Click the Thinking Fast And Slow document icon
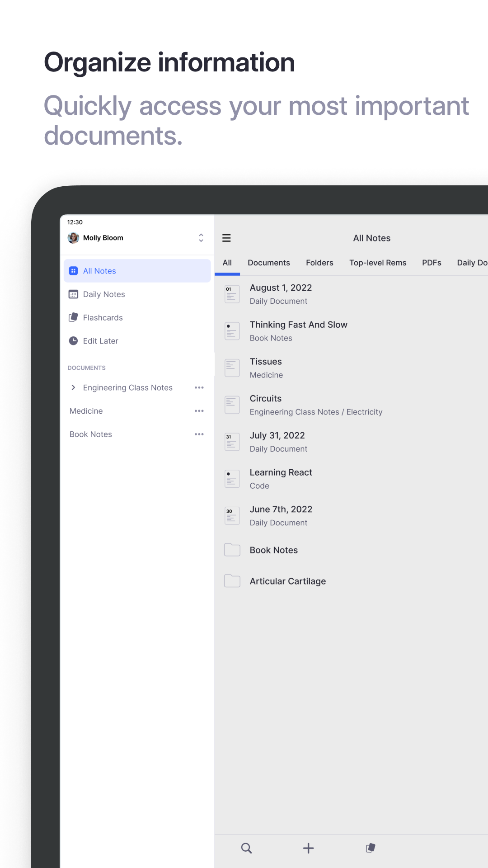 232,331
